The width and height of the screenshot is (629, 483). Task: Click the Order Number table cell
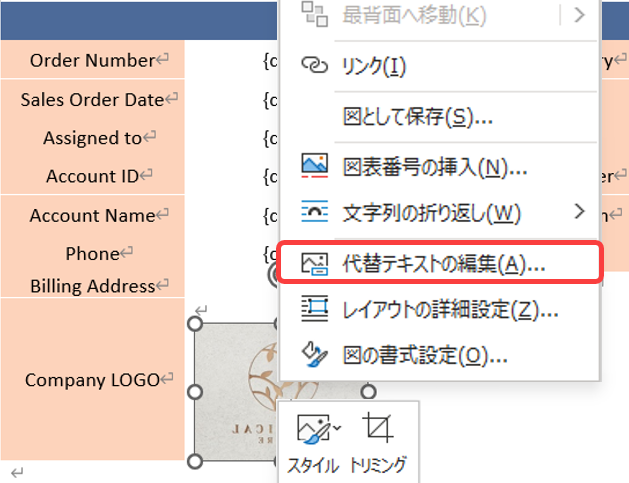(x=93, y=60)
